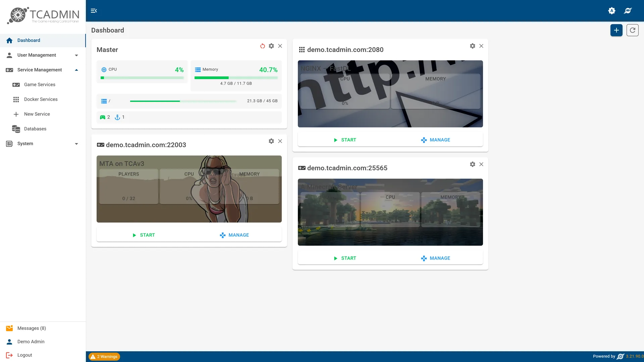Open Game Services in the sidebar

43,84
